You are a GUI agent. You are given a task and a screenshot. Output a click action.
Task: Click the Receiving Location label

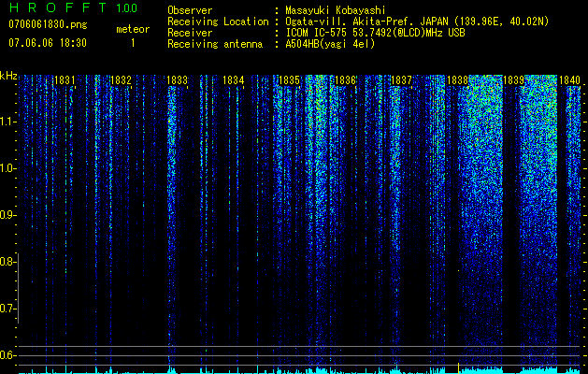pyautogui.click(x=218, y=22)
